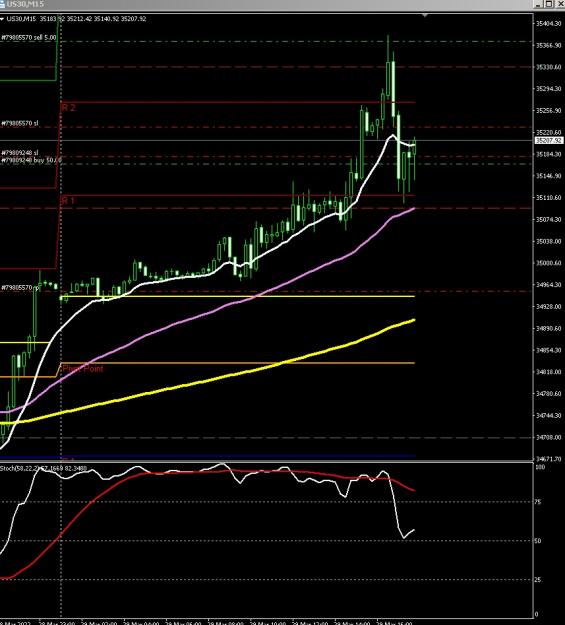Click the US30,M15 title bar text

click(25, 4)
